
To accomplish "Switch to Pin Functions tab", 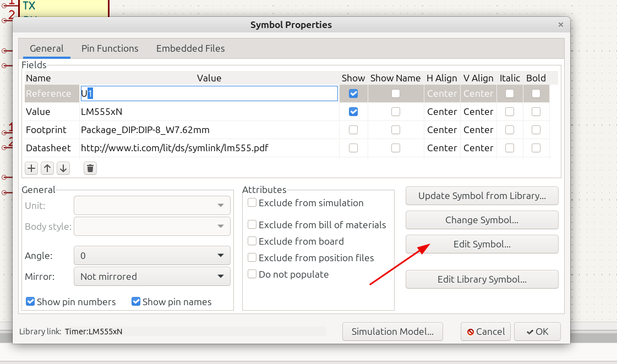I will (x=110, y=48).
